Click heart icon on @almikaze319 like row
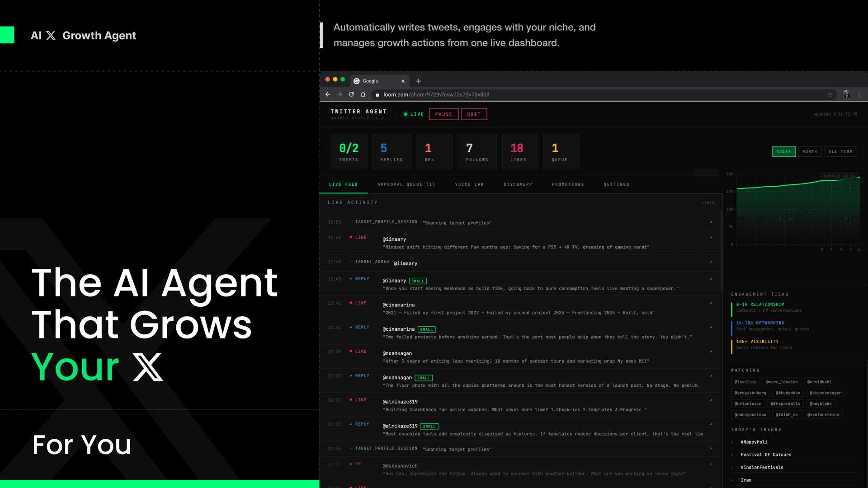The height and width of the screenshot is (488, 868). click(351, 400)
